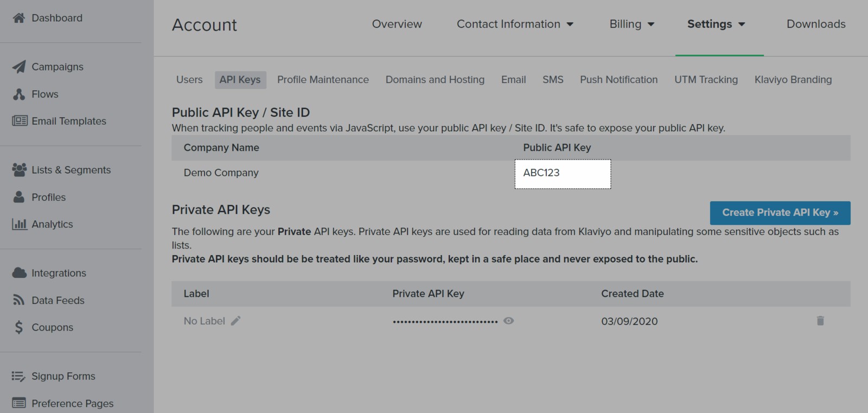Image resolution: width=868 pixels, height=413 pixels.
Task: Go to the Downloads page link
Action: [x=815, y=24]
